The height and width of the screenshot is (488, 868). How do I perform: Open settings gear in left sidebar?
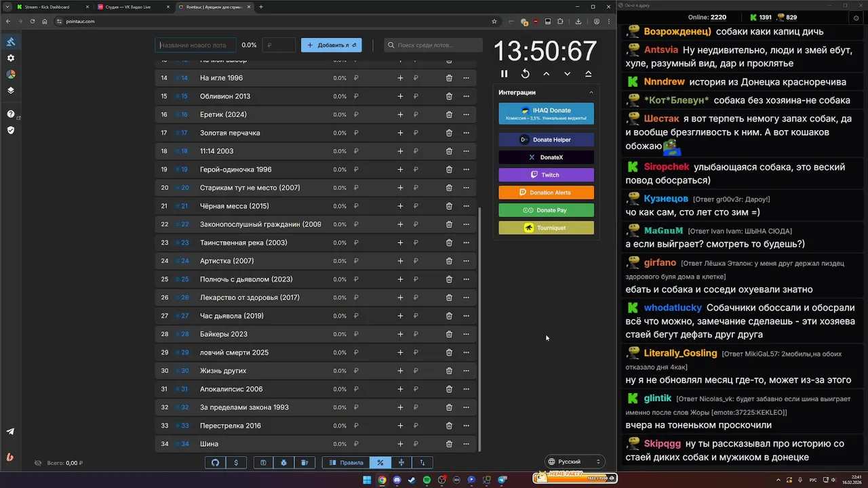(11, 58)
